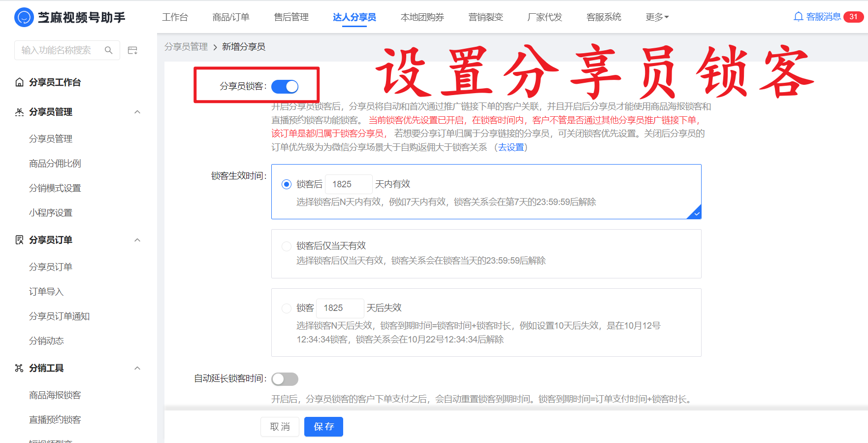868x443 pixels.
Task: Open 分享员订单通知 in sidebar
Action: click(x=59, y=316)
